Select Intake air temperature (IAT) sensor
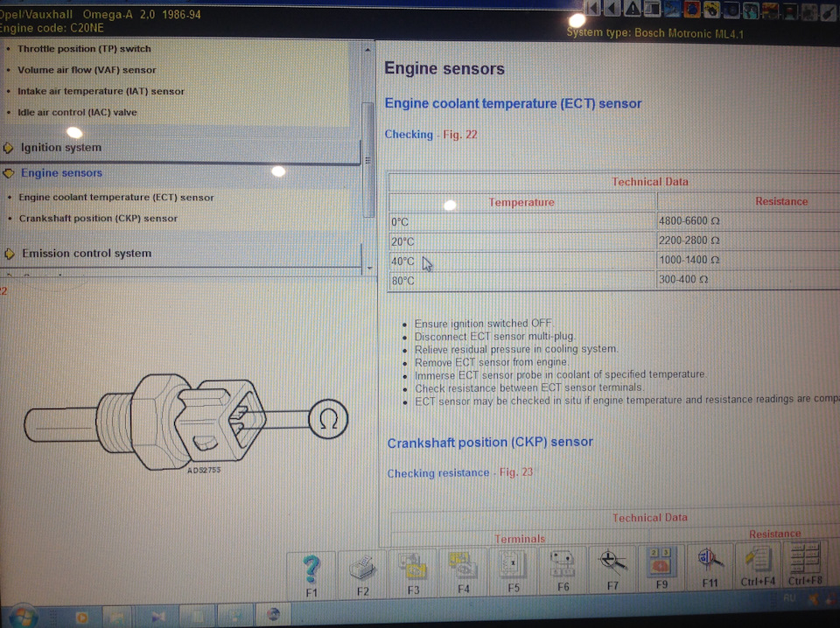This screenshot has height=628, width=840. pos(101,91)
